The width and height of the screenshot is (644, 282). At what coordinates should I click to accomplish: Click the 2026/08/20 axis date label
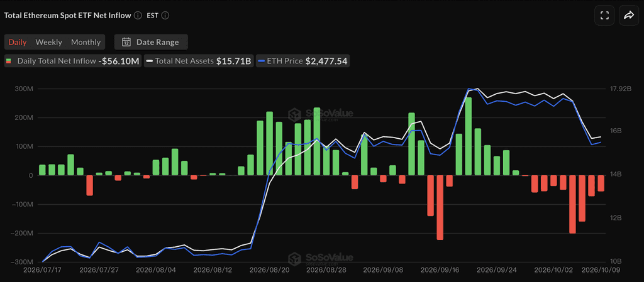click(x=268, y=271)
